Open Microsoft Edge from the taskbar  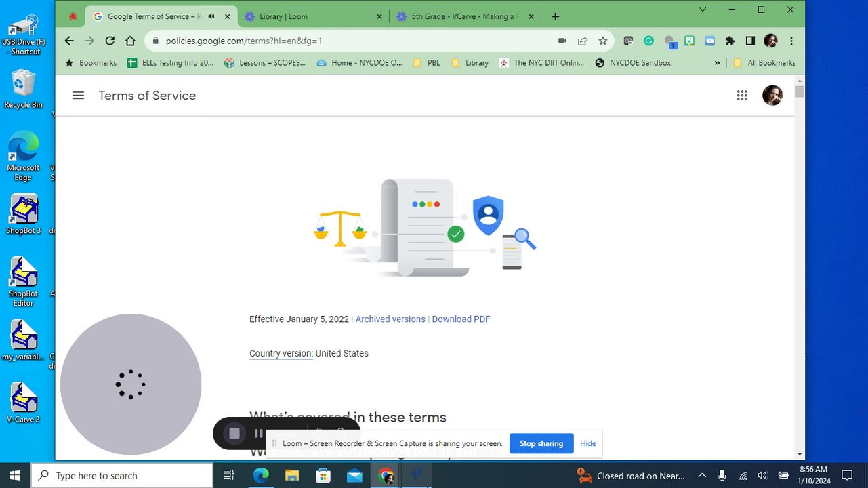pyautogui.click(x=261, y=475)
